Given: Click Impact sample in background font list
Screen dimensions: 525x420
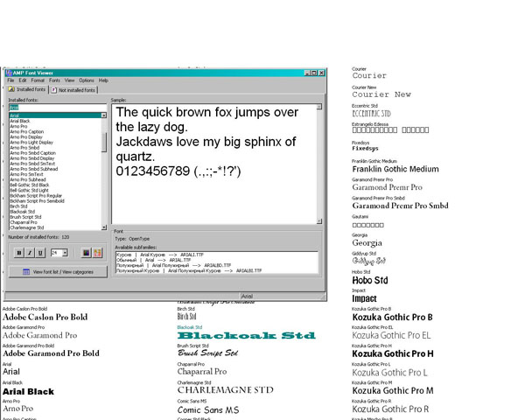Looking at the screenshot, I should click(x=364, y=298).
